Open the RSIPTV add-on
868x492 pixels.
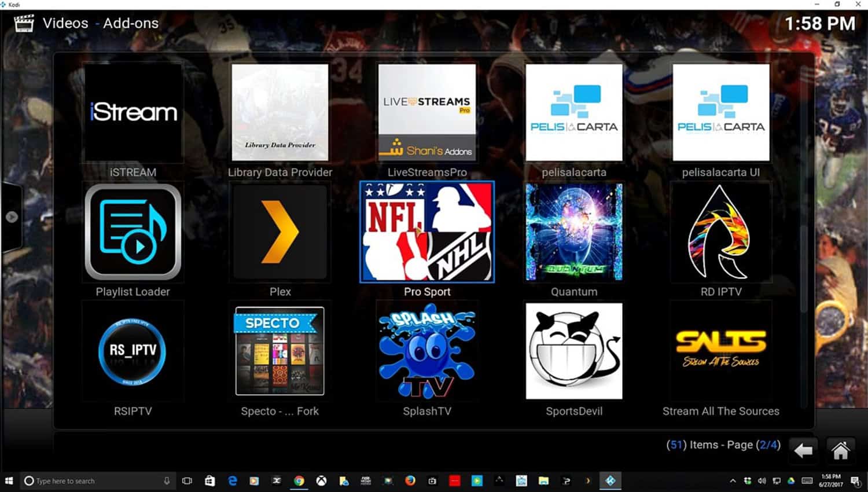click(133, 351)
